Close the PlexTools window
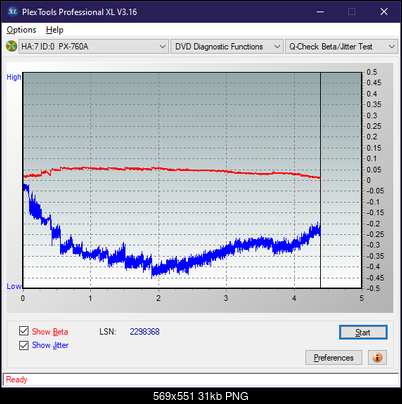402x404 pixels. pyautogui.click(x=384, y=12)
